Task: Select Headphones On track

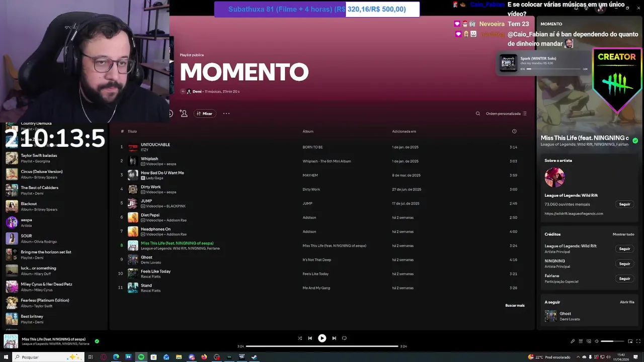Action: [x=322, y=232]
